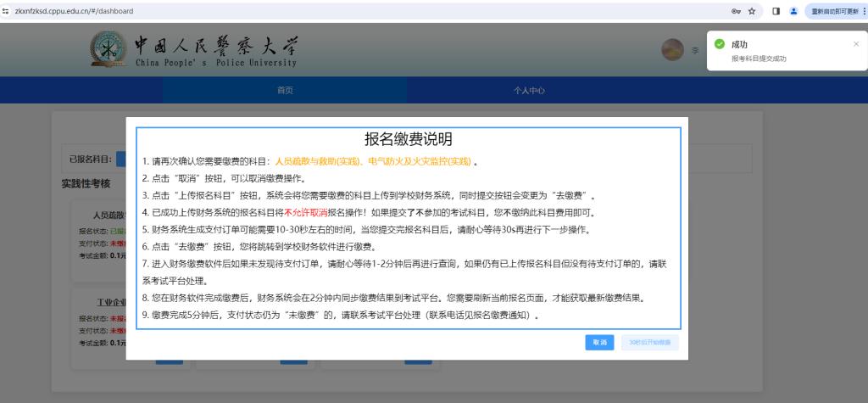Image resolution: width=868 pixels, height=403 pixels.
Task: Switch to the 个人中心 navigation tab
Action: point(529,90)
